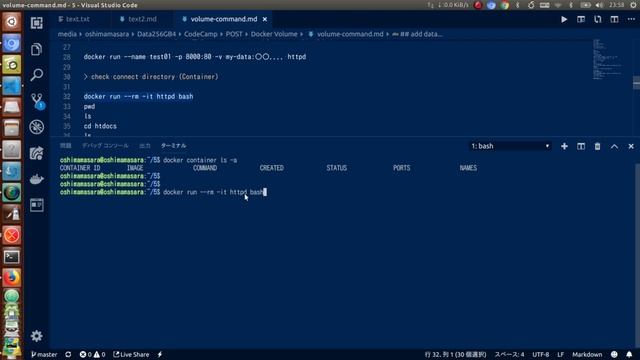
Task: Open system volume indicator in top bar
Action: pyautogui.click(x=599, y=5)
